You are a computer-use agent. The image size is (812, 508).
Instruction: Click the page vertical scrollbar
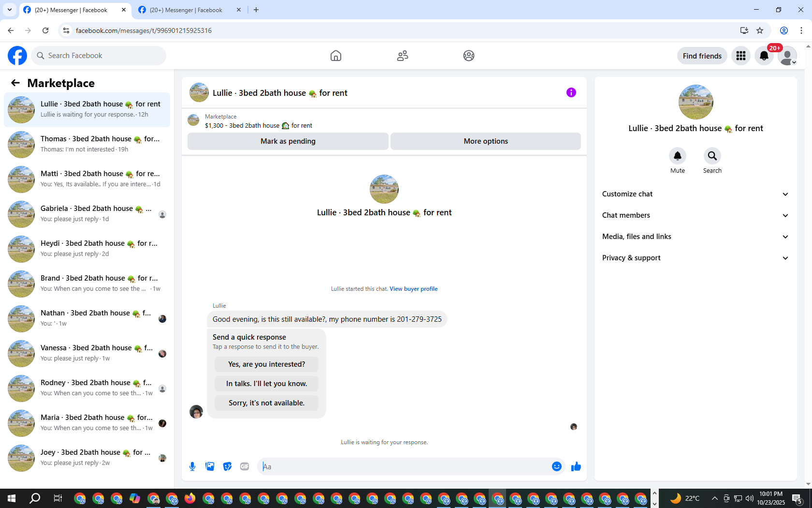[x=808, y=265]
